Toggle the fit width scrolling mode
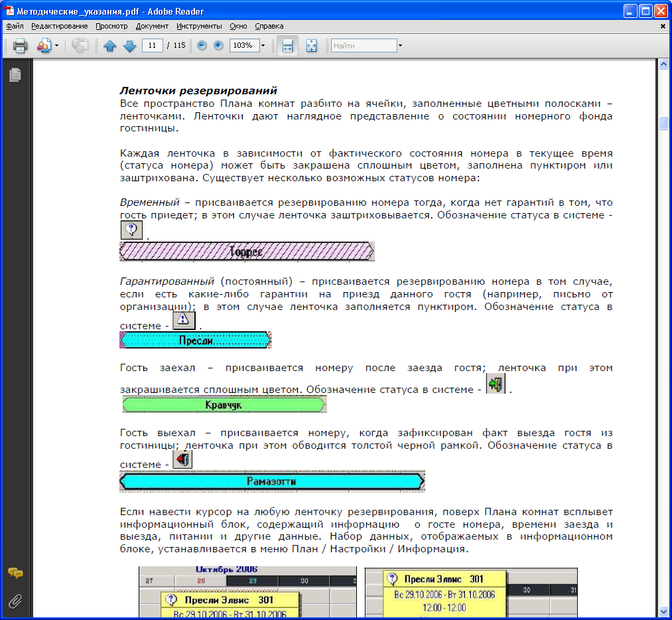The image size is (672, 620). [x=287, y=45]
